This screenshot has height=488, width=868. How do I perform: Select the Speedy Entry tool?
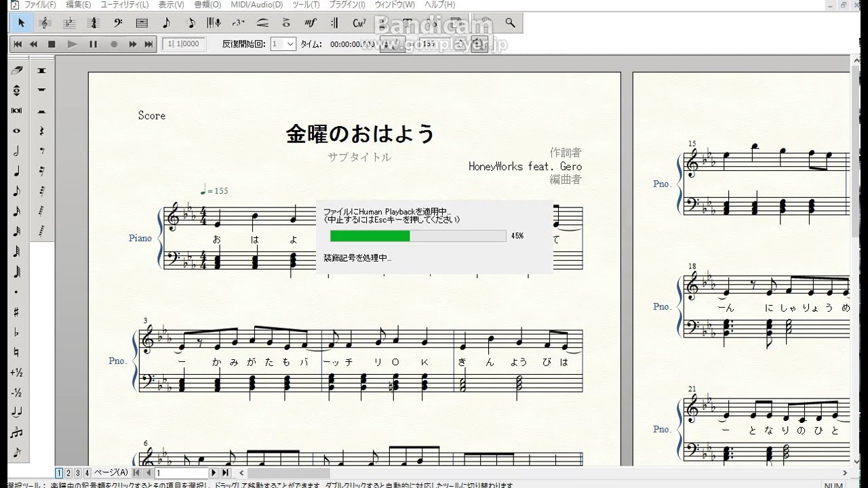coord(191,23)
